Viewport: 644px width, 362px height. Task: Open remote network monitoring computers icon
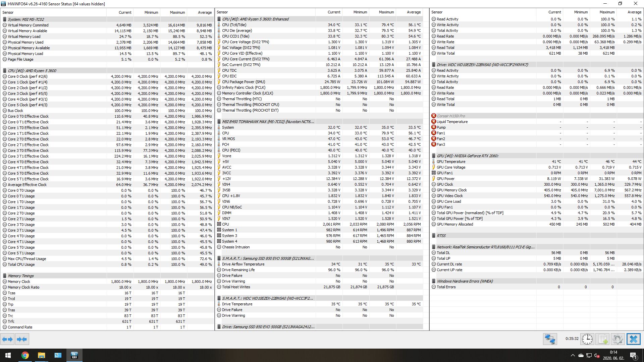pyautogui.click(x=550, y=339)
